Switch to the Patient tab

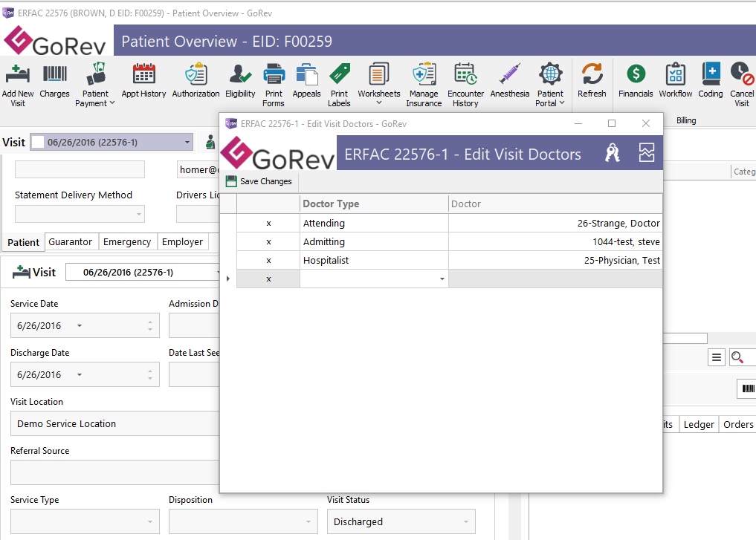click(x=24, y=242)
